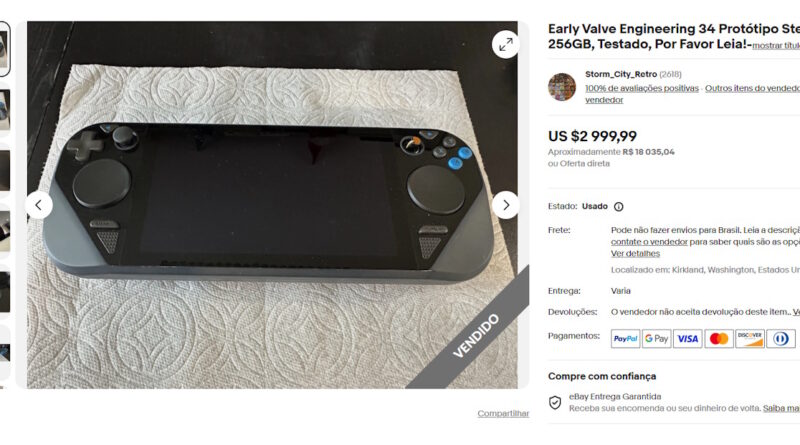
Task: Click the Compartilhar share link
Action: (503, 414)
